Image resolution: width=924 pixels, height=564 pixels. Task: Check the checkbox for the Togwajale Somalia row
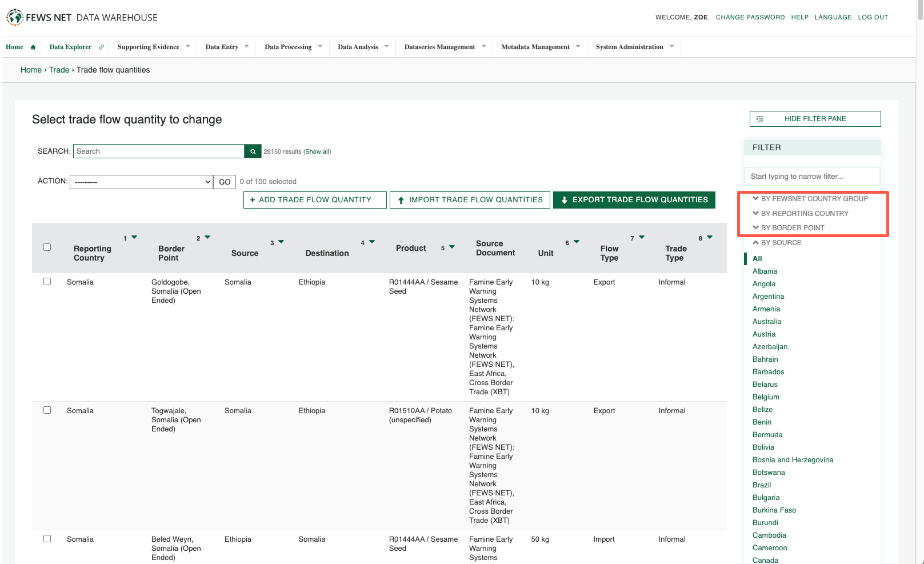(x=47, y=410)
